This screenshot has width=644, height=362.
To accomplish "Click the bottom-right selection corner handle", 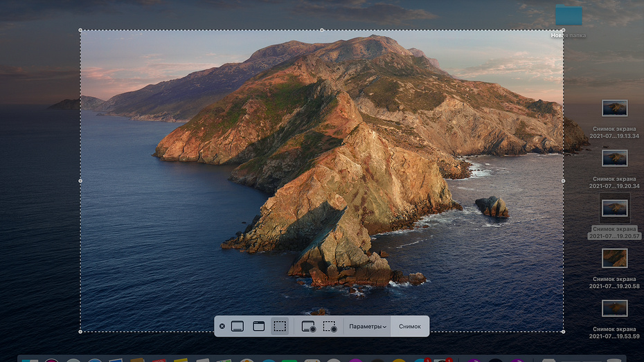I will coord(563,332).
